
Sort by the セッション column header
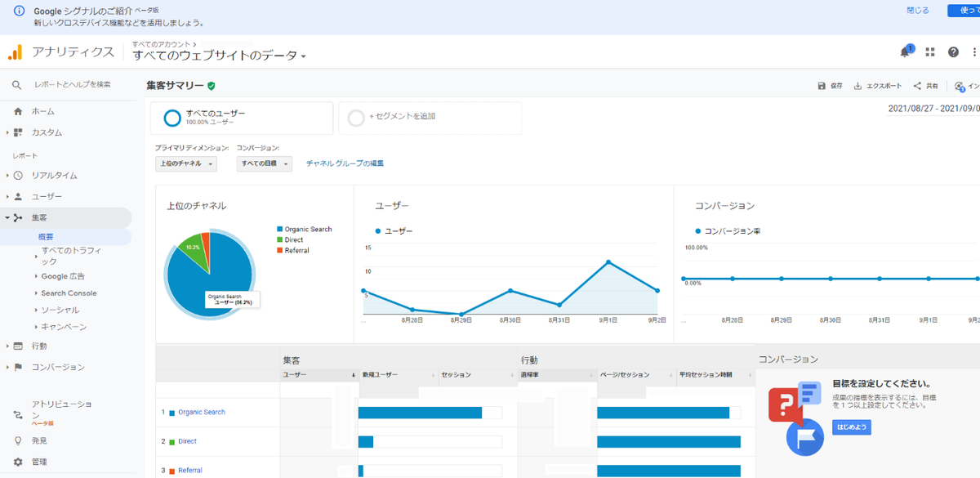[x=477, y=375]
